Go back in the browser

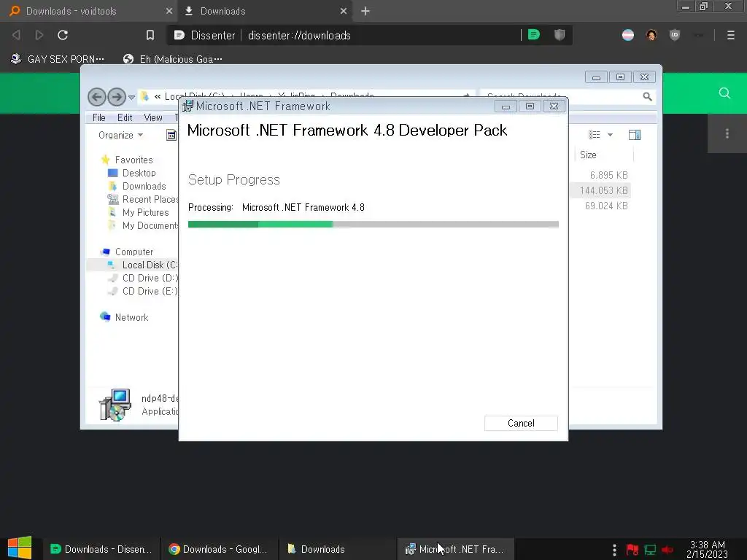pos(16,35)
